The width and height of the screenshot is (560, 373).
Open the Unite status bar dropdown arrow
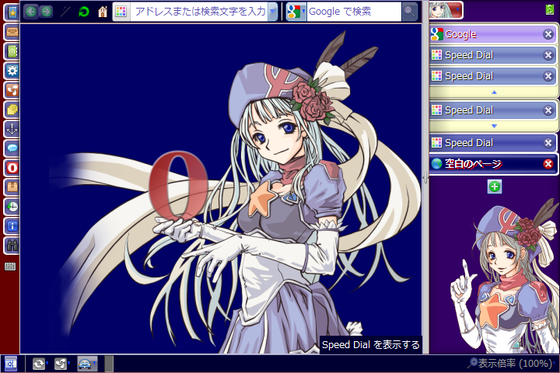coord(69,363)
